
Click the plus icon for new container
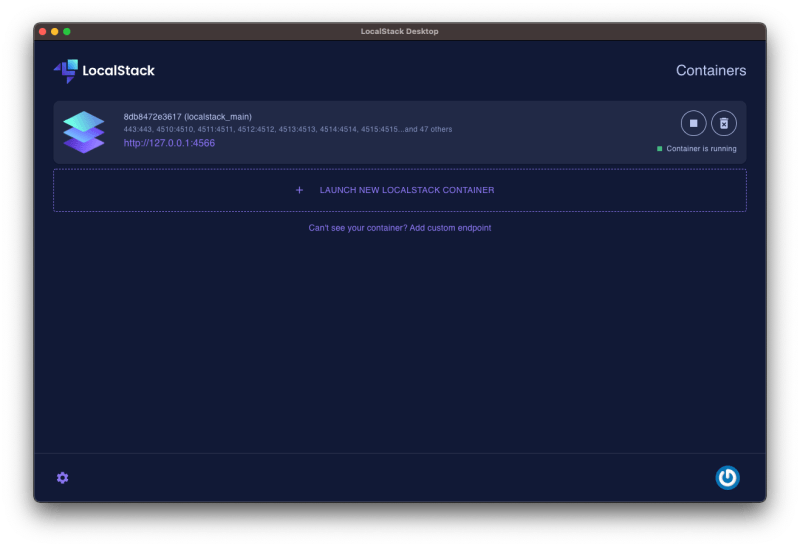299,190
